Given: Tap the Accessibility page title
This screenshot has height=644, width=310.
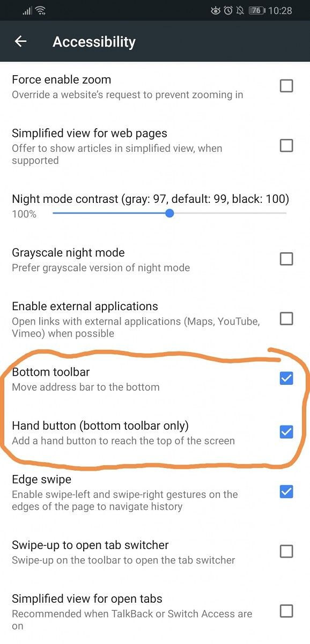Looking at the screenshot, I should tap(94, 42).
